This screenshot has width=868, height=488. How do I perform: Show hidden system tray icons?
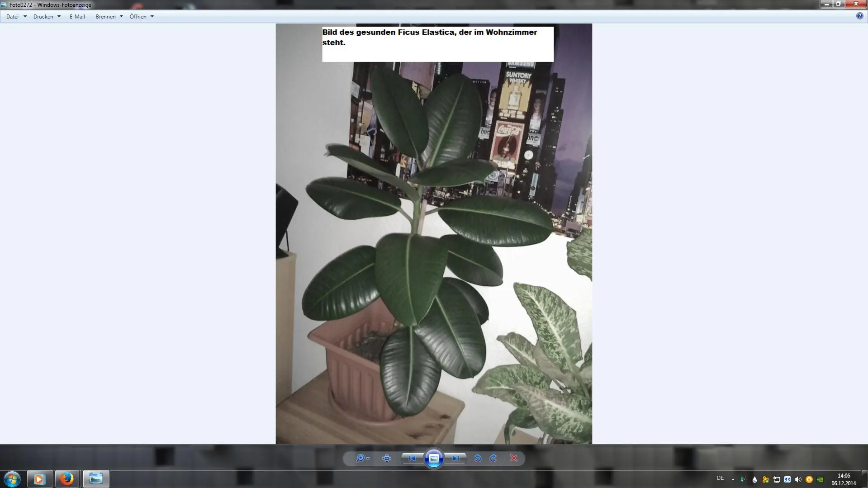click(733, 479)
